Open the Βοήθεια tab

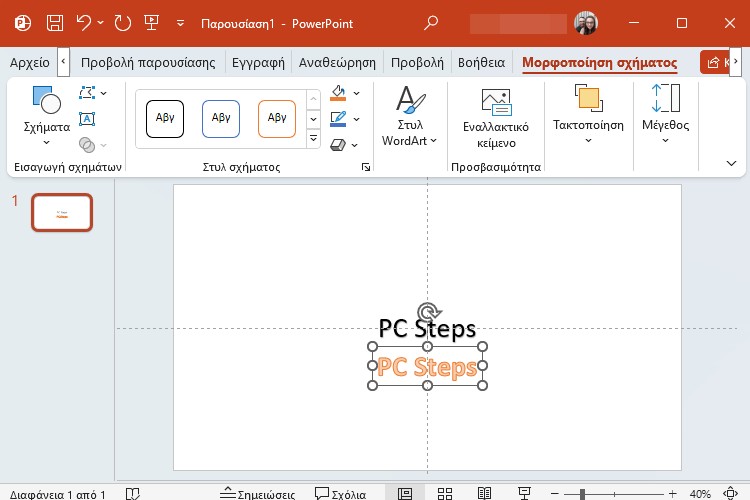(x=481, y=63)
